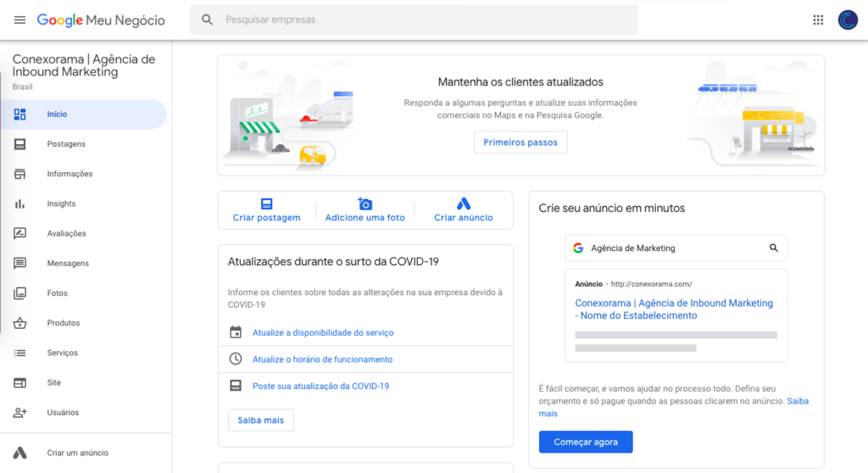Click the Brasil location text
The height and width of the screenshot is (473, 868).
[x=22, y=87]
